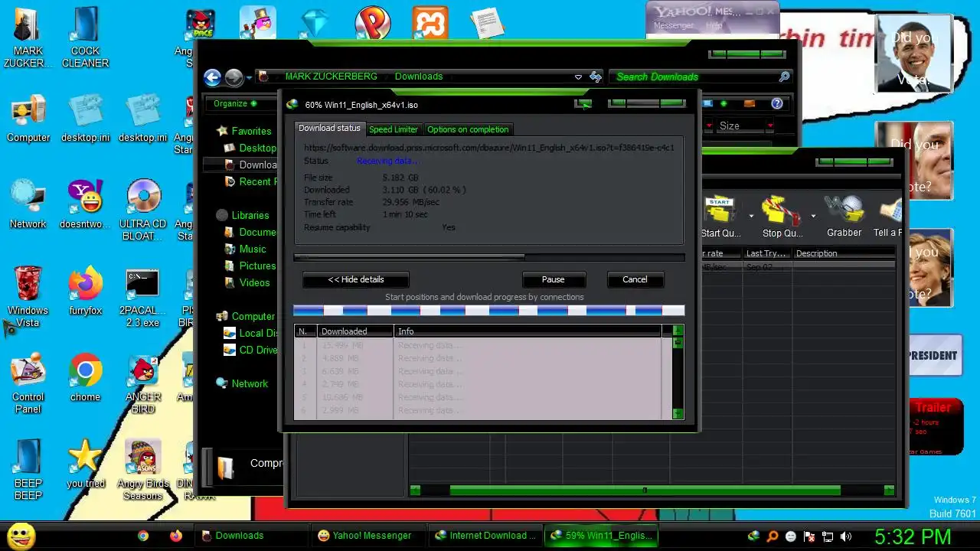Viewport: 980px width, 551px height.
Task: Click the Action Center flag tray icon
Action: [808, 536]
